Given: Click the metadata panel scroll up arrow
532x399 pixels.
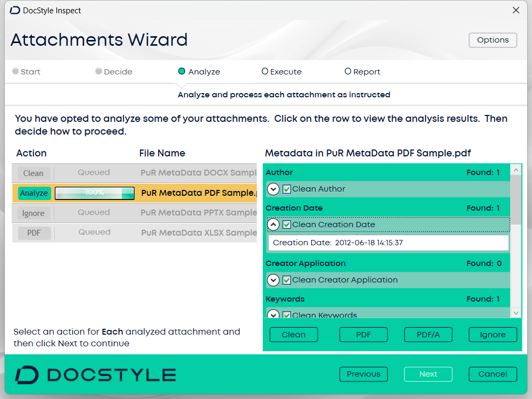Looking at the screenshot, I should point(516,170).
